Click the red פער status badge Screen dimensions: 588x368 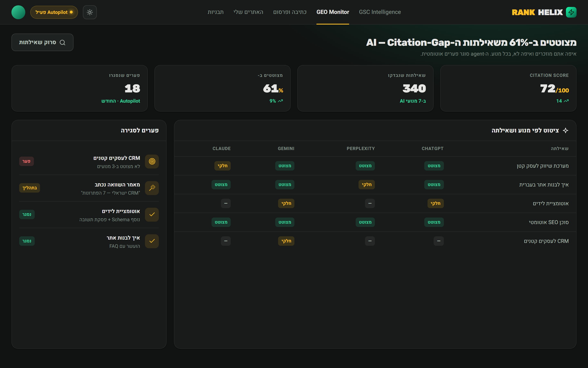click(x=27, y=161)
